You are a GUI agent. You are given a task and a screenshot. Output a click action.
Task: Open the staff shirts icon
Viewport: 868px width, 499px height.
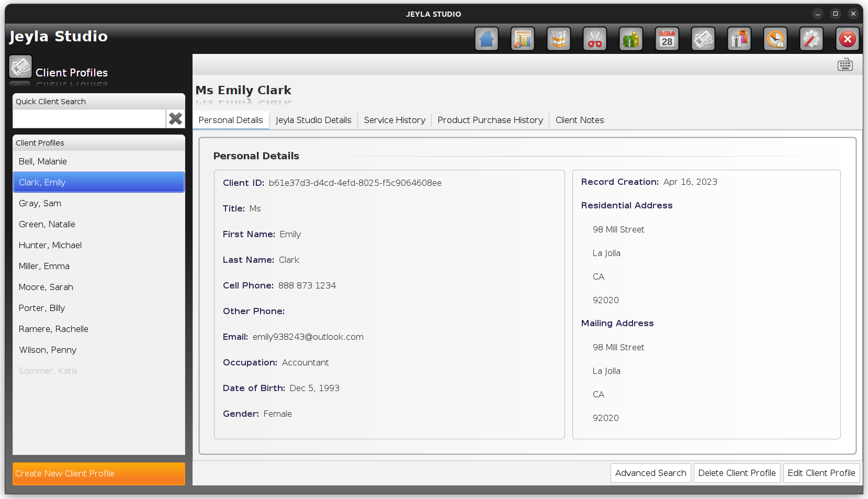pos(739,39)
